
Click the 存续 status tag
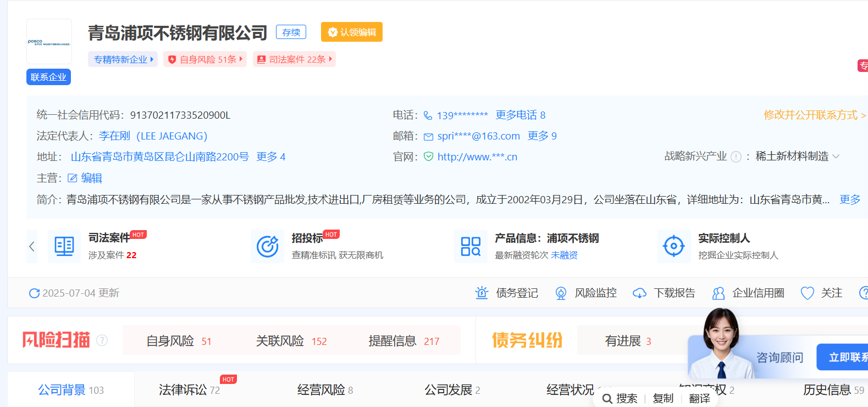291,32
